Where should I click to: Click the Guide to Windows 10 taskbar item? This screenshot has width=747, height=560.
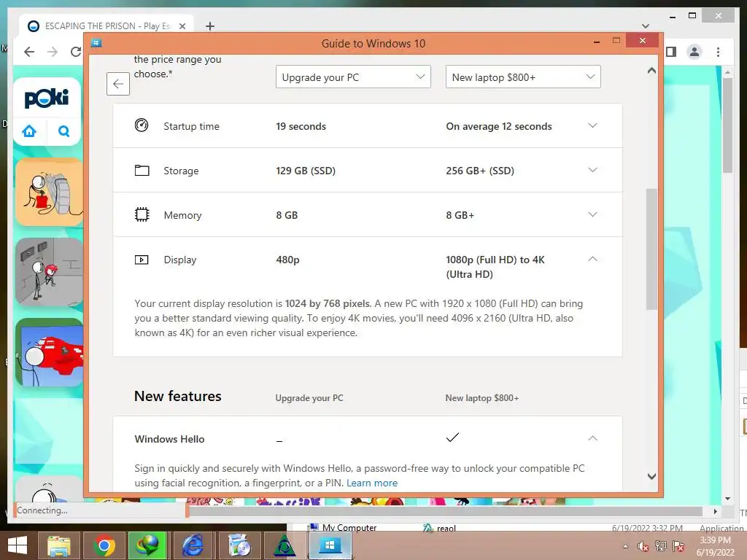[x=330, y=545]
